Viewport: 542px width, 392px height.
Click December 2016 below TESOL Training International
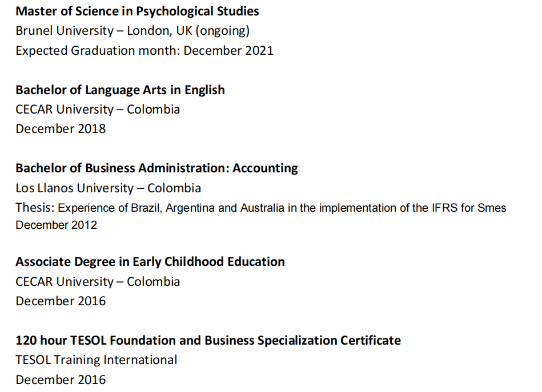[61, 379]
